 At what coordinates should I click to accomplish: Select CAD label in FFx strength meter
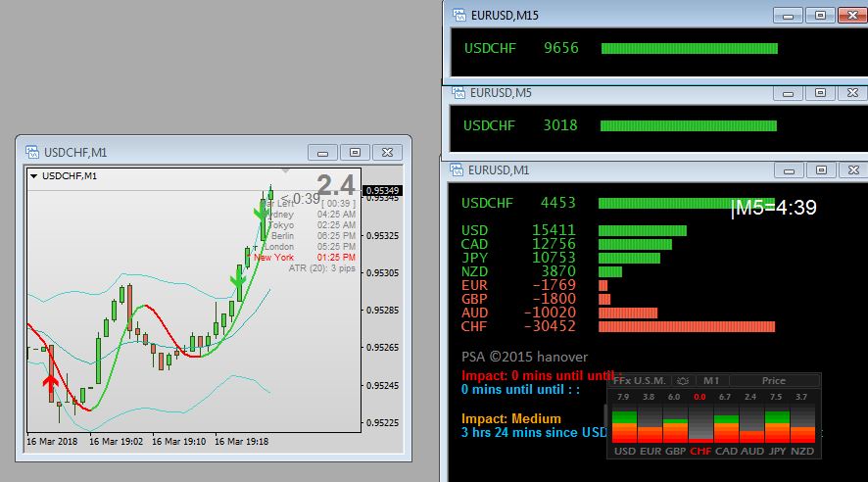726,451
